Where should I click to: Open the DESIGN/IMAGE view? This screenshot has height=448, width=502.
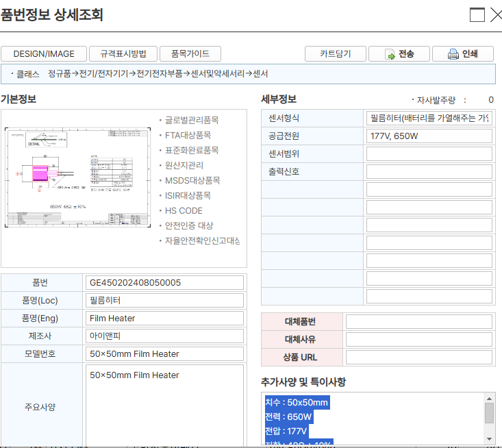tap(43, 54)
